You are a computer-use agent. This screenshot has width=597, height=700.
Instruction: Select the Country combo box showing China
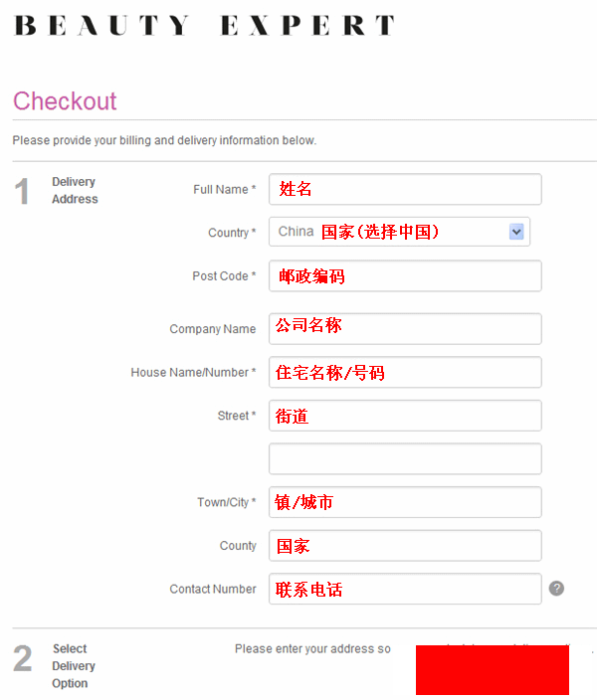click(x=399, y=232)
